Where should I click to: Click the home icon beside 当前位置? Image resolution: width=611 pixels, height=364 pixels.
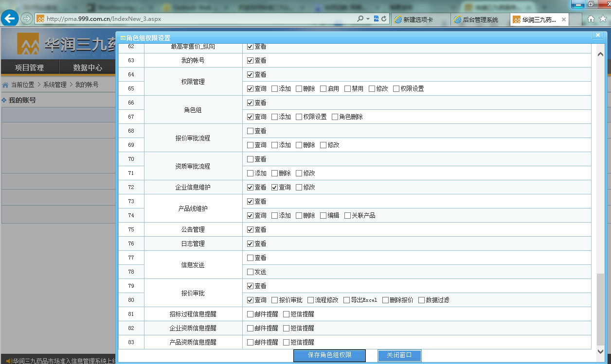pyautogui.click(x=5, y=85)
